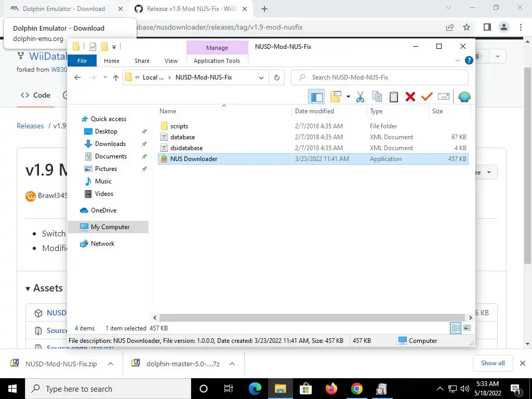Click the red X Delete icon
This screenshot has height=399, width=532.
pyautogui.click(x=410, y=97)
